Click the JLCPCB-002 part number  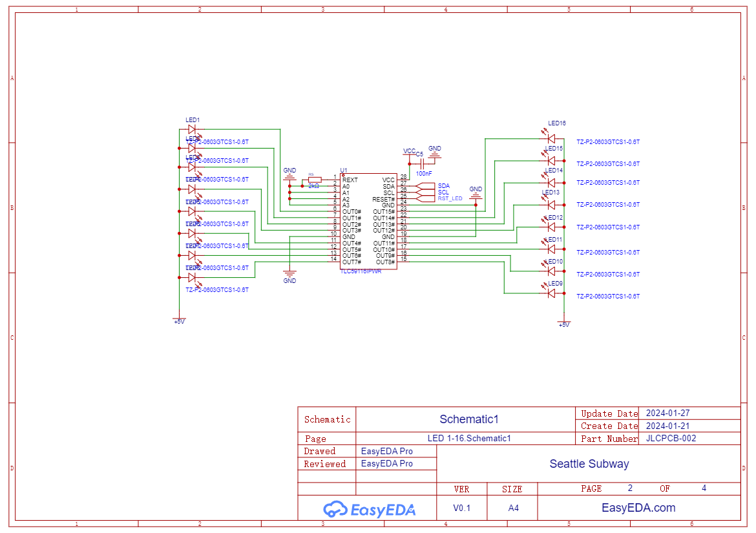point(671,438)
